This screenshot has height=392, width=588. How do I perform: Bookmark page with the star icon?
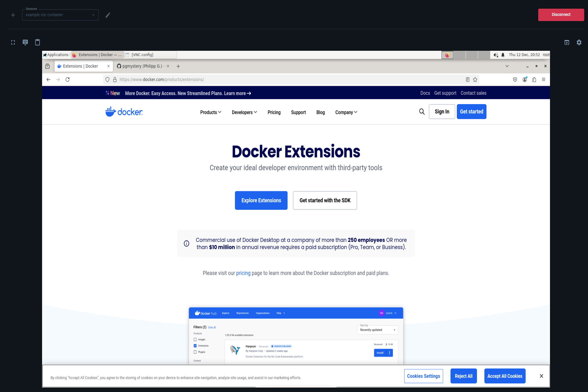click(475, 79)
